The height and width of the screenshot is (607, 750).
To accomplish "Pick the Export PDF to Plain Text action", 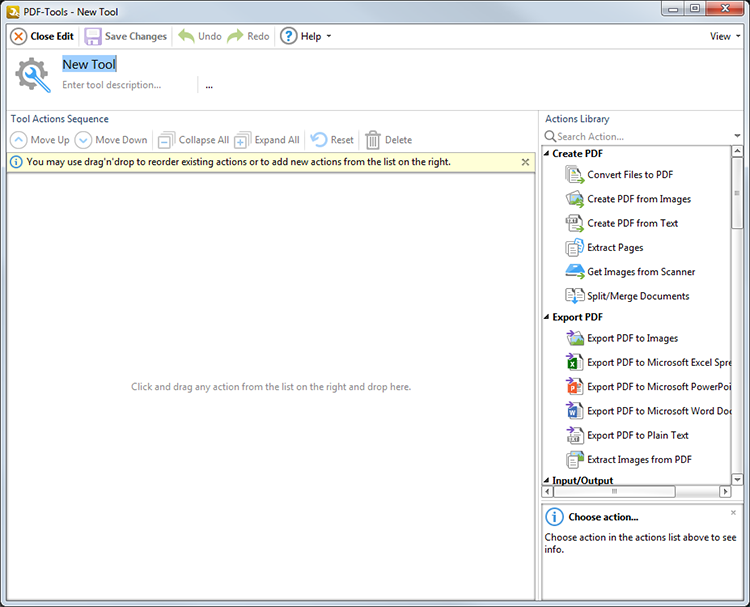I will point(637,435).
